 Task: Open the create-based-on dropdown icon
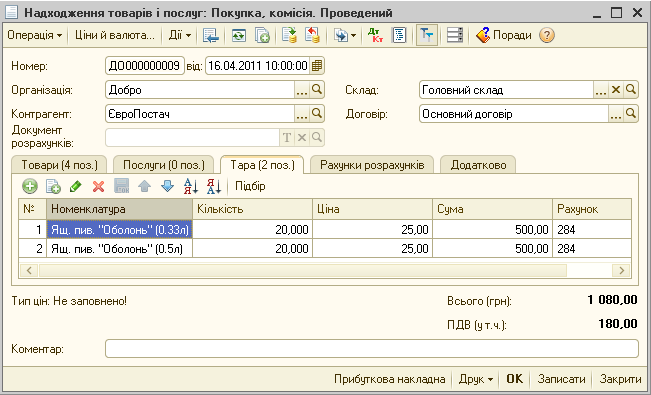pyautogui.click(x=344, y=35)
